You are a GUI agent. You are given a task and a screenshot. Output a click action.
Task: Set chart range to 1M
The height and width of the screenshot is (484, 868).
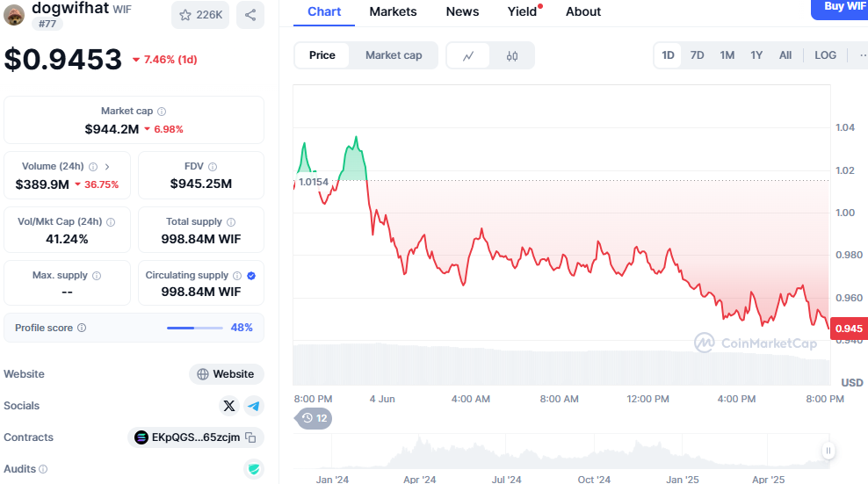pyautogui.click(x=727, y=55)
